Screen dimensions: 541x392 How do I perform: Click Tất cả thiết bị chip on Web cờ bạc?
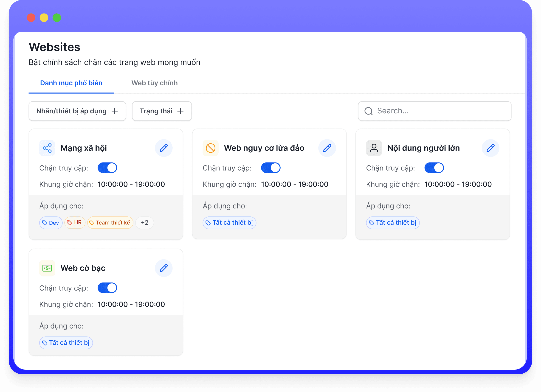(x=66, y=343)
